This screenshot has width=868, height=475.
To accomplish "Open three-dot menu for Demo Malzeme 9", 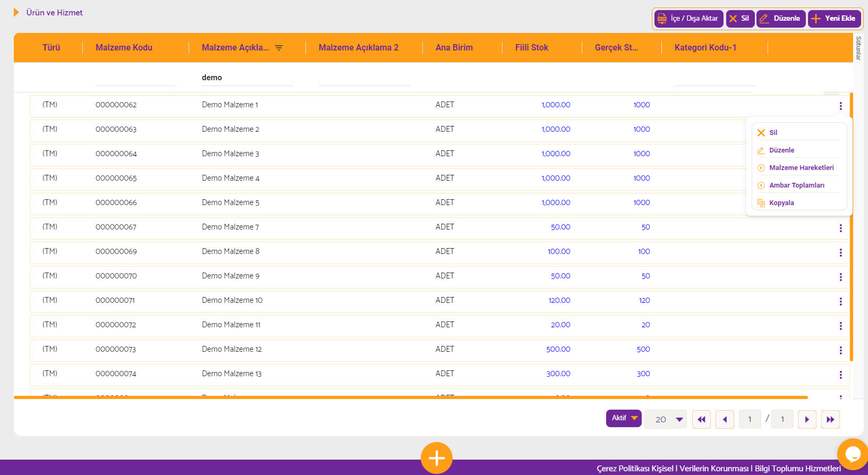I will [840, 277].
